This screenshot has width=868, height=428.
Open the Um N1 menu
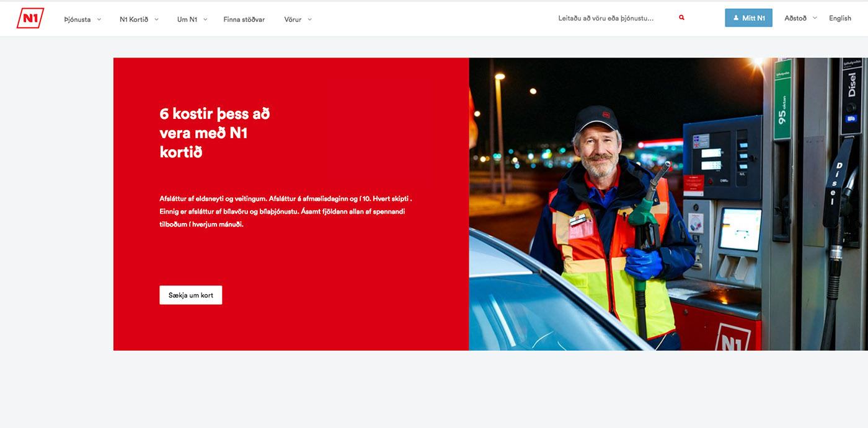pyautogui.click(x=187, y=19)
